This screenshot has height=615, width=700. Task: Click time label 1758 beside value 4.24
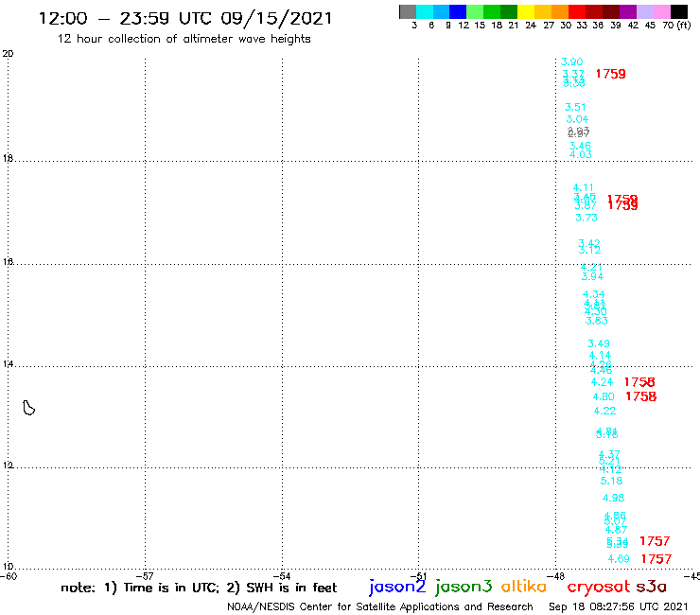click(639, 382)
